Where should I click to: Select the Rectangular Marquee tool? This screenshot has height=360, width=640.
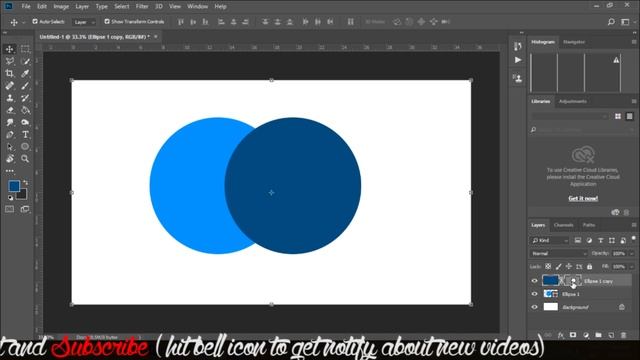coord(25,49)
